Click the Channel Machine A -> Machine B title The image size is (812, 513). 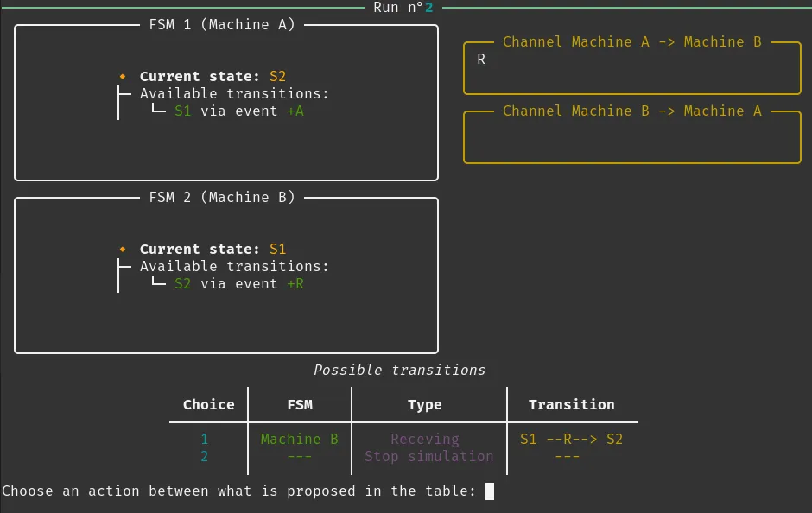tap(631, 42)
